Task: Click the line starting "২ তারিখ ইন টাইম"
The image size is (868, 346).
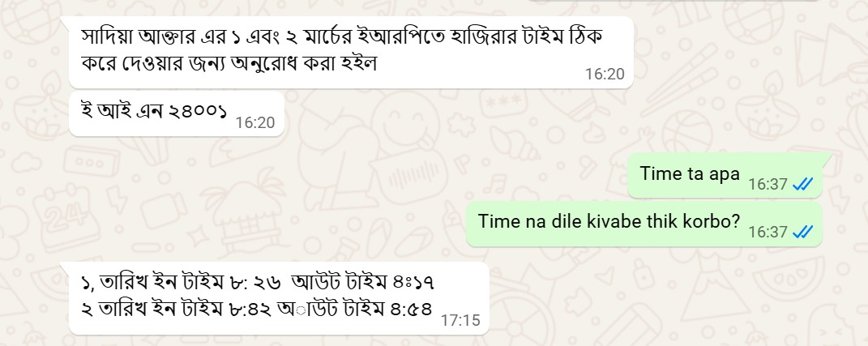Action: (256, 309)
